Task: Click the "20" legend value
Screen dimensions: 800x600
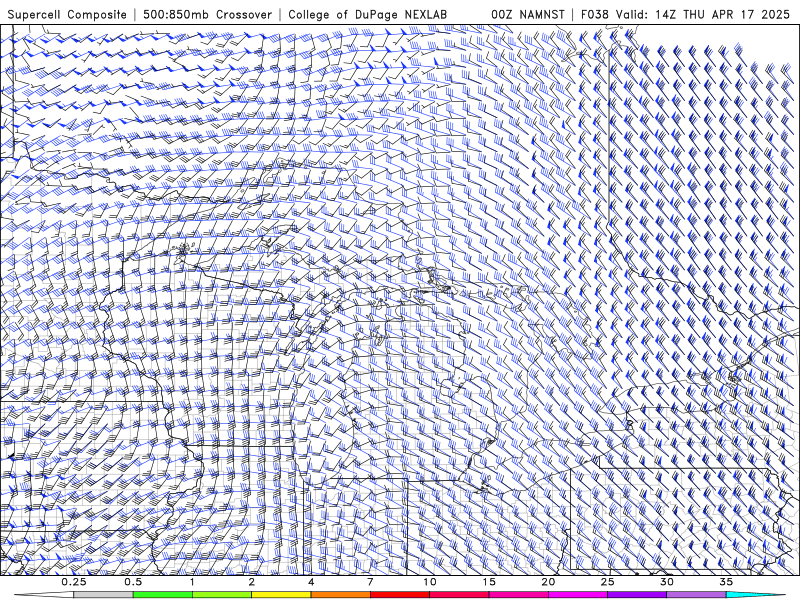Action: click(x=548, y=582)
